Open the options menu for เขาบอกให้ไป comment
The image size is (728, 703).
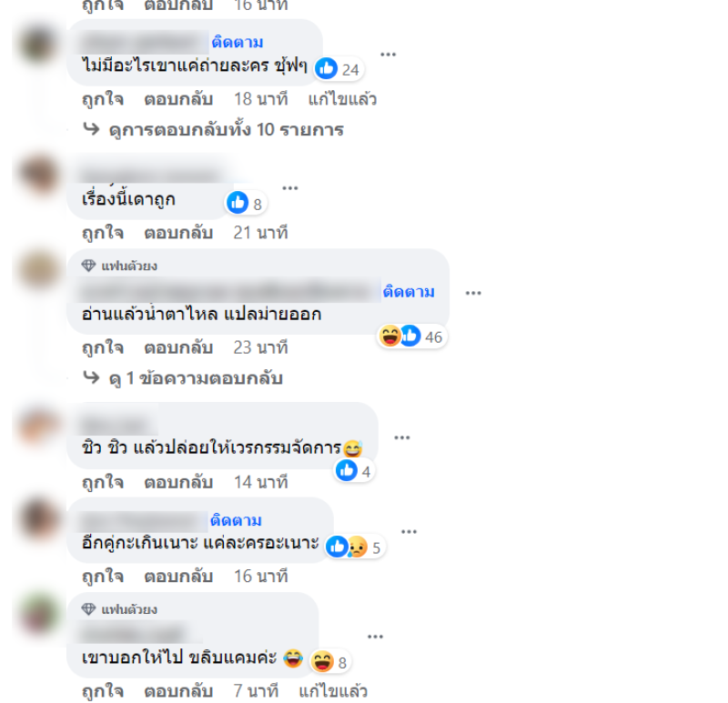375,637
